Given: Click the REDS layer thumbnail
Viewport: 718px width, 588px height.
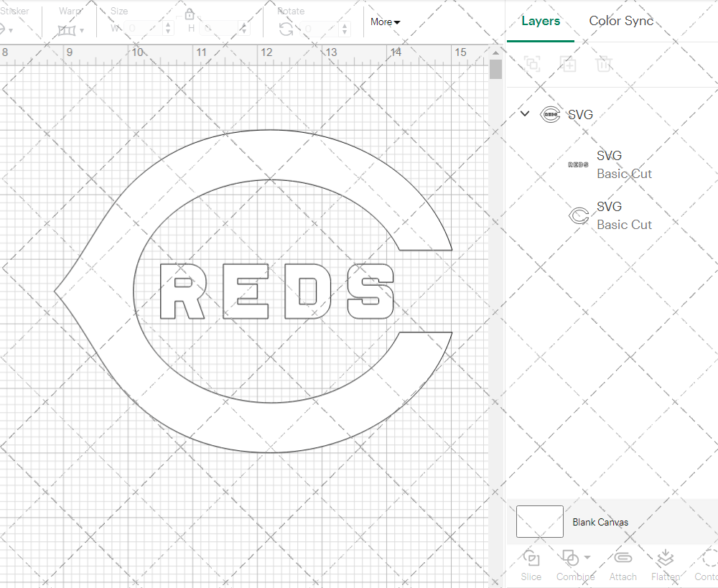Looking at the screenshot, I should pyautogui.click(x=578, y=165).
